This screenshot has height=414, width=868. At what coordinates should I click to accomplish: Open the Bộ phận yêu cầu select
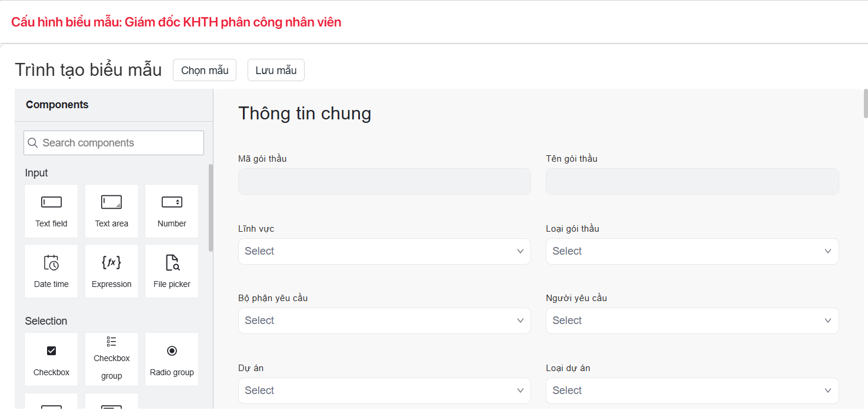[x=384, y=320]
